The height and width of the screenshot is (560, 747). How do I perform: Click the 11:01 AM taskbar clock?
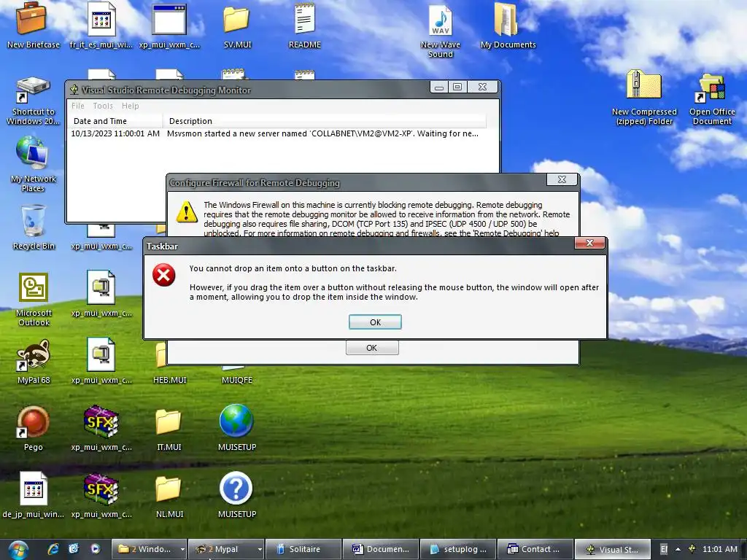pos(719,549)
